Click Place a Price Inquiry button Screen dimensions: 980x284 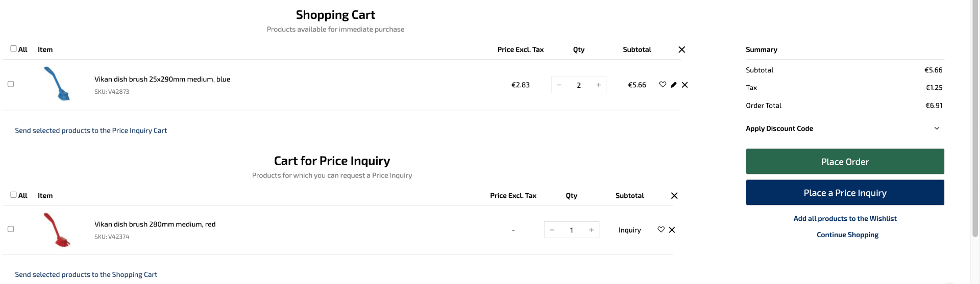point(845,193)
